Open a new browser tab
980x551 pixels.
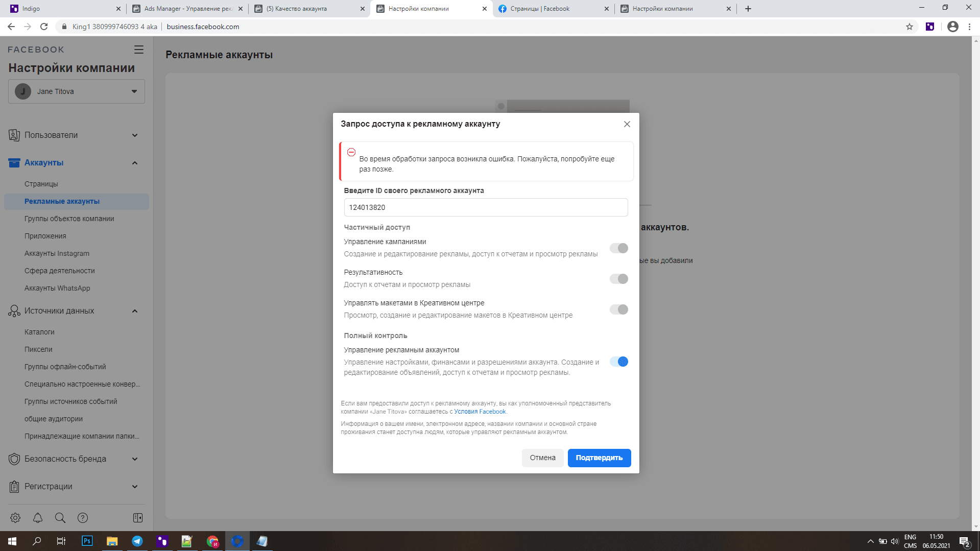[748, 9]
